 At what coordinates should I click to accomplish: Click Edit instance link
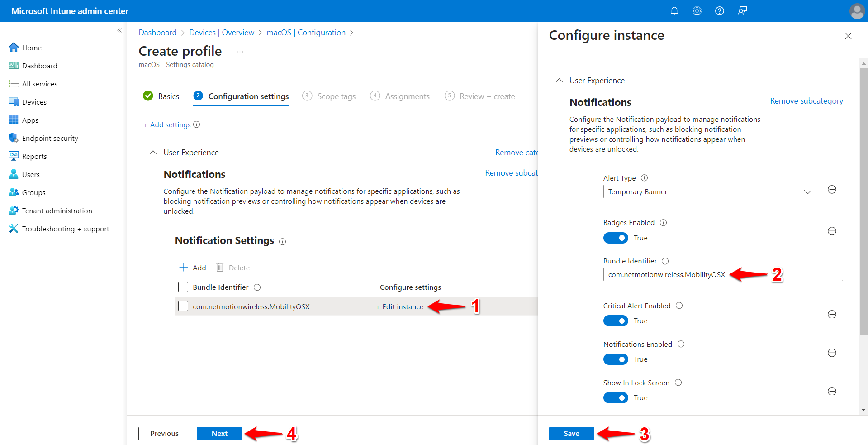400,306
